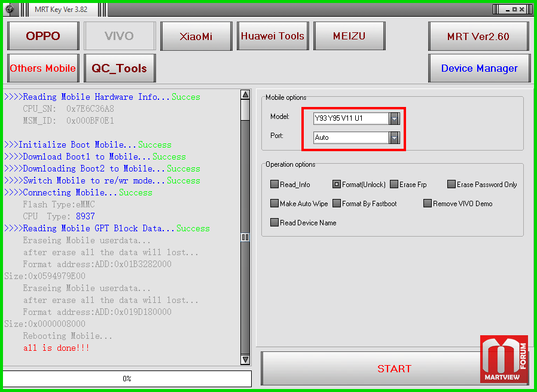Select the VIVO brand button

click(x=120, y=36)
